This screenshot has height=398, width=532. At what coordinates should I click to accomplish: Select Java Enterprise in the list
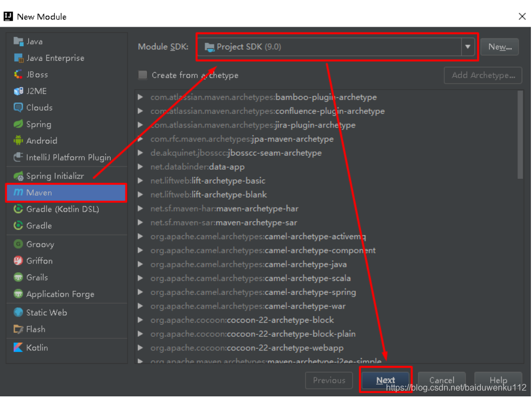(67, 58)
